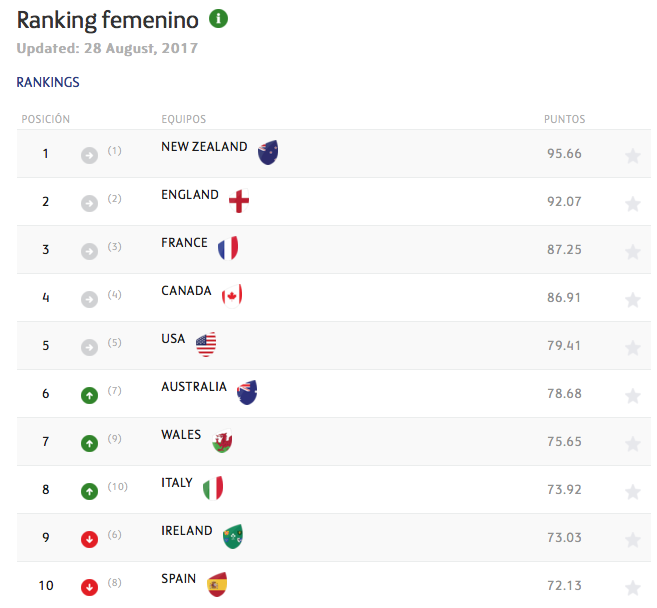
Task: Open the AUSTRALIA team link
Action: pos(194,387)
